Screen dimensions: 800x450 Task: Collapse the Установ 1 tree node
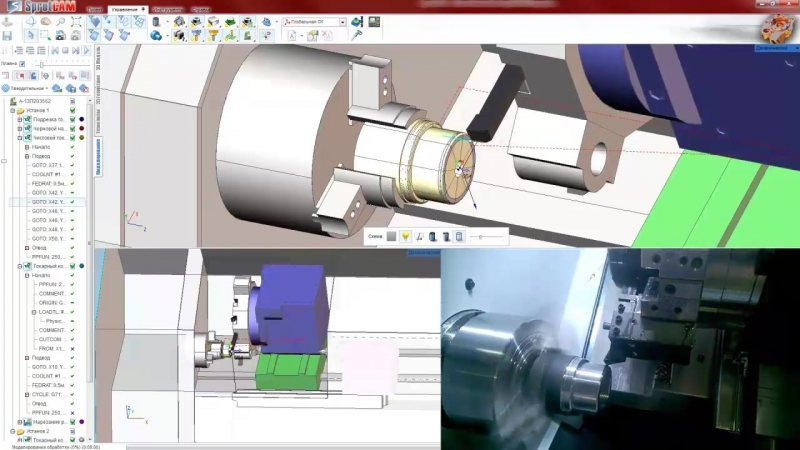click(13, 110)
